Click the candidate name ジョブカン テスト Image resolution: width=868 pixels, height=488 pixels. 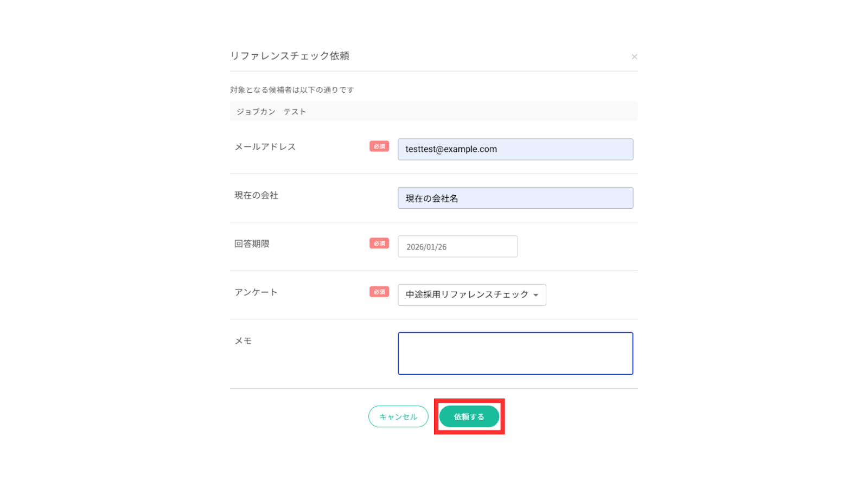pos(271,112)
